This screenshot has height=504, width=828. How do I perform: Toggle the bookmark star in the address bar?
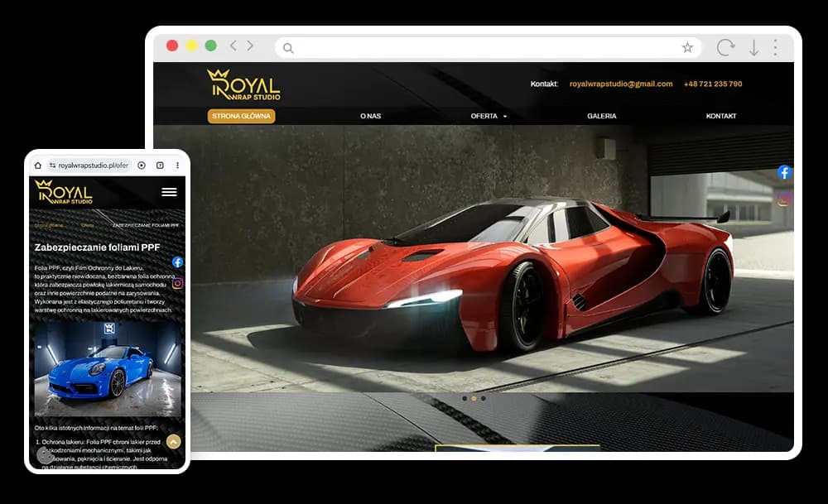tap(687, 48)
